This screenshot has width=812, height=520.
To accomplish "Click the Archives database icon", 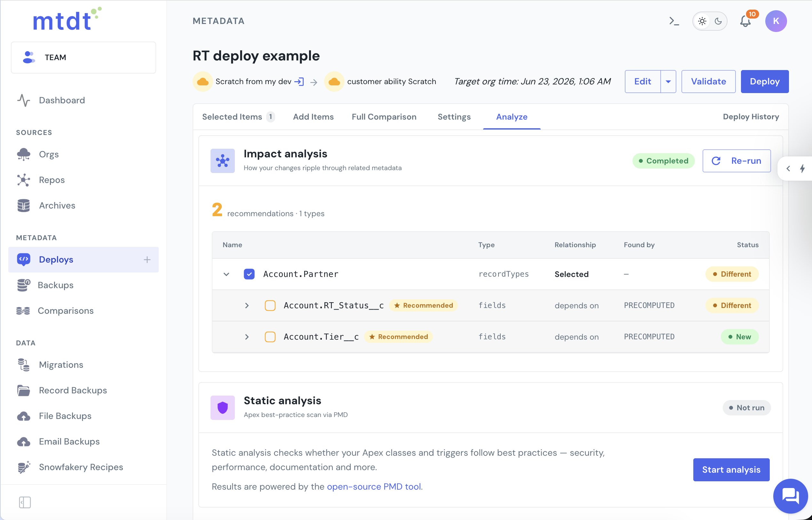I will (23, 206).
